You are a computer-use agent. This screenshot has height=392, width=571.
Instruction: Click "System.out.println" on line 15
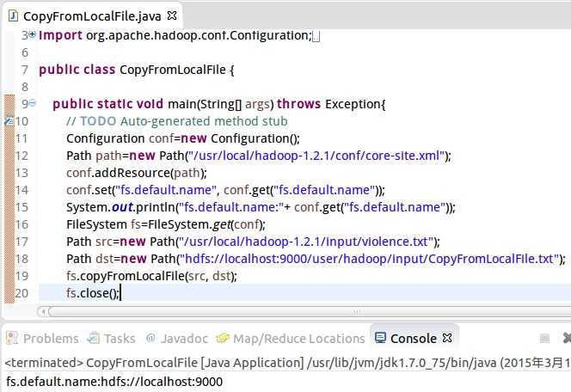[x=120, y=207]
